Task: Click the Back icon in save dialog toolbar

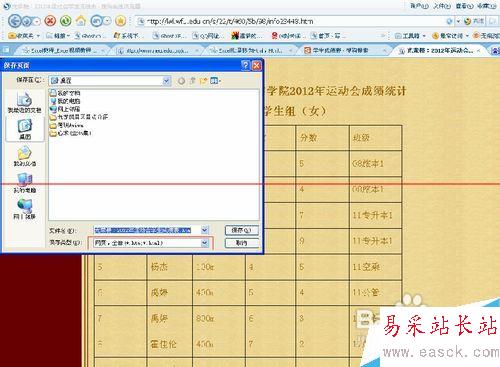Action: click(x=181, y=80)
